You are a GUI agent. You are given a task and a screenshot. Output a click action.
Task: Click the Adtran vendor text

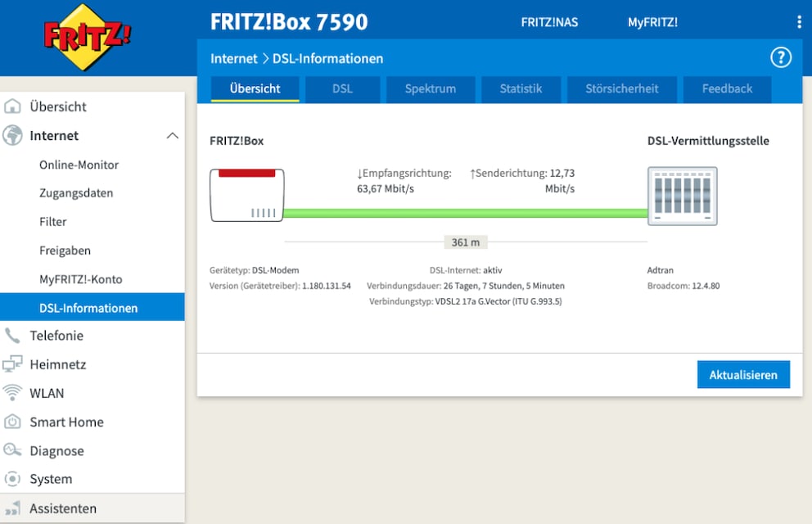point(661,270)
